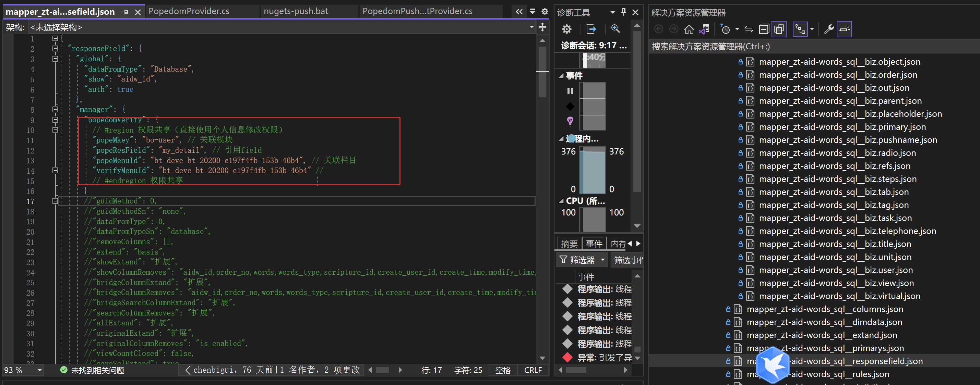Select mapper_zt-aid-words_sql__columns.json file
Image resolution: width=980 pixels, height=385 pixels.
coord(825,309)
